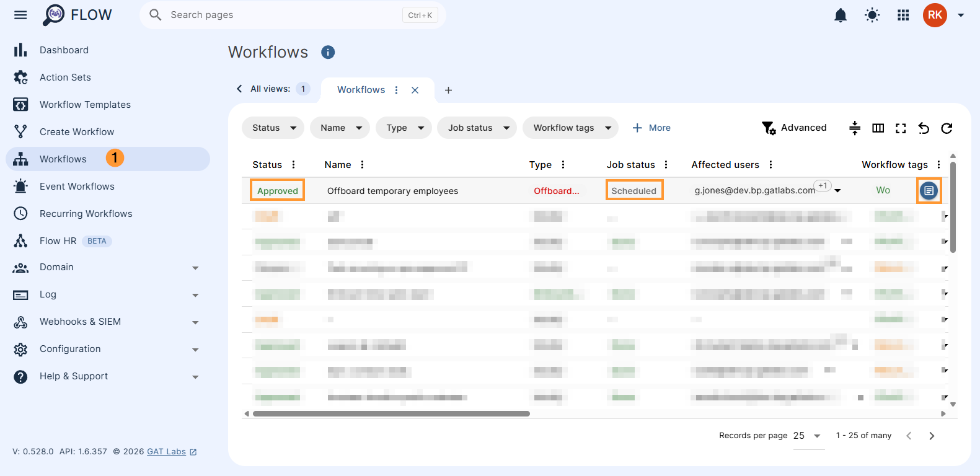Click the Flow HR icon
Viewport: 980px width, 476px height.
click(x=20, y=240)
